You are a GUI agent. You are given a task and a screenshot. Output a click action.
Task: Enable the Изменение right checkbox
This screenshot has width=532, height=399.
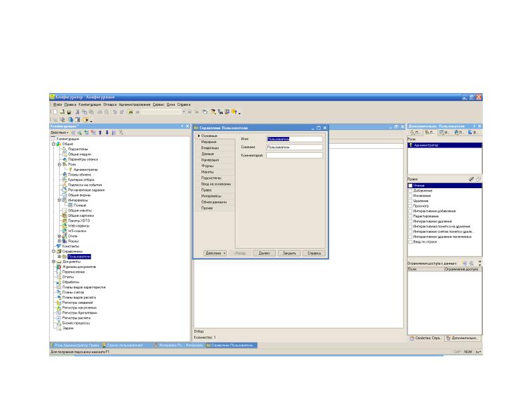point(410,196)
